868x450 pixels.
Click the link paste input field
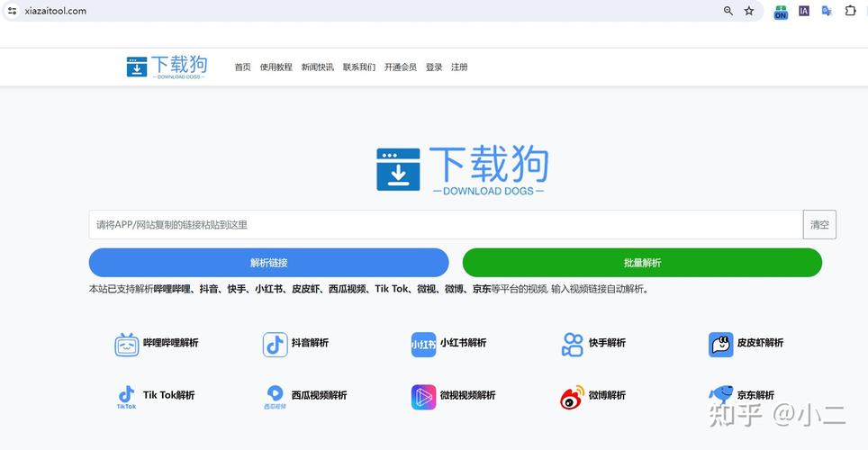point(446,225)
